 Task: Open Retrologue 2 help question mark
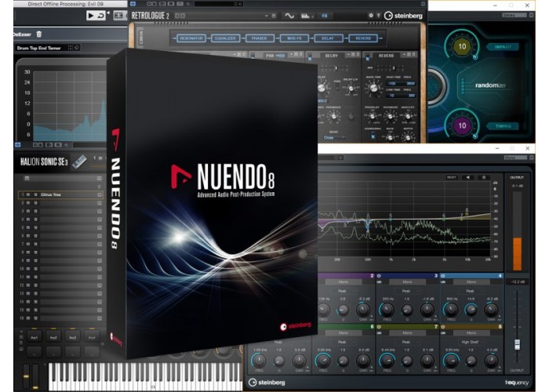[379, 16]
